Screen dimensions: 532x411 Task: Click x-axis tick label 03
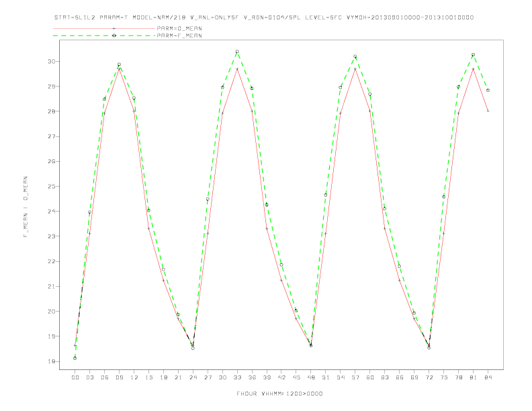[x=89, y=377]
